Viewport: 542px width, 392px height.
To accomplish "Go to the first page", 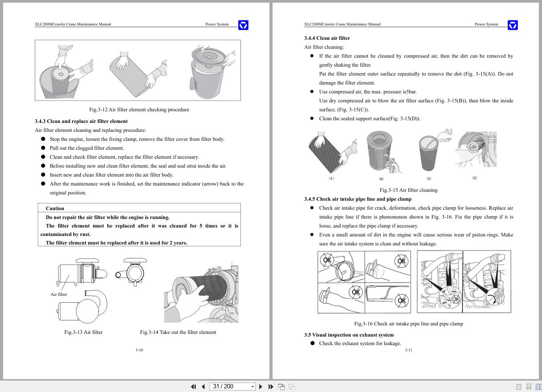I will pyautogui.click(x=193, y=387).
